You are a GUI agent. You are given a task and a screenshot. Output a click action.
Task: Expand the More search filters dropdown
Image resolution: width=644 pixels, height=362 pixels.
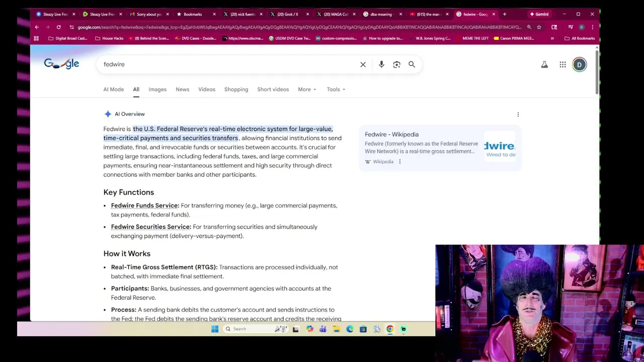(x=307, y=89)
